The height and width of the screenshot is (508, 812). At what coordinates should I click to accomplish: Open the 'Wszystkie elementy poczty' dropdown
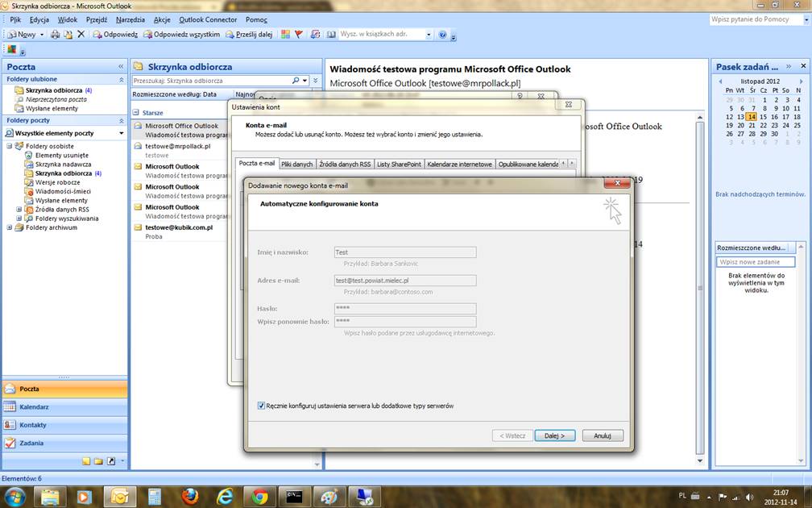(122, 133)
